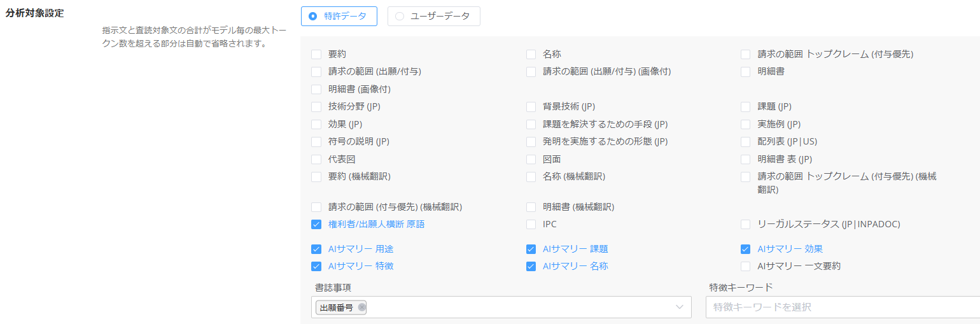Enable the 名称 checkbox
980x324 pixels.
(x=531, y=55)
